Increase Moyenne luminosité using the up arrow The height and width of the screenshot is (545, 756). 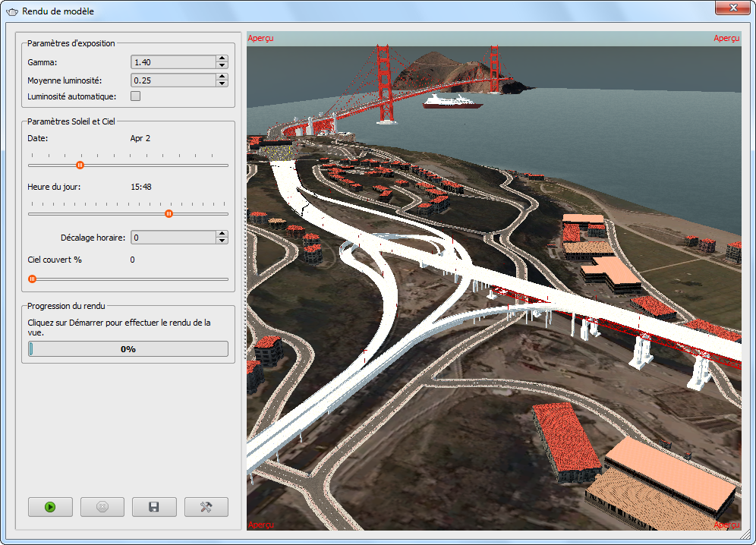[x=222, y=76]
